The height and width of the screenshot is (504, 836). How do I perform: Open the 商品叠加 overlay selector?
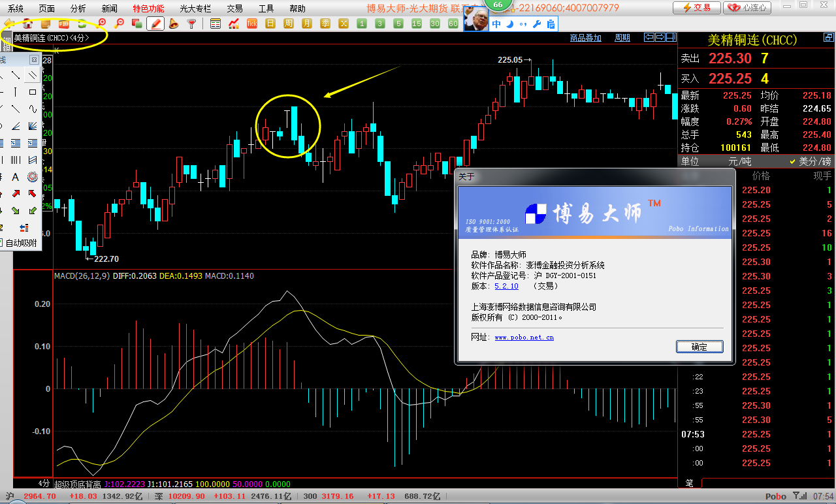(x=585, y=38)
